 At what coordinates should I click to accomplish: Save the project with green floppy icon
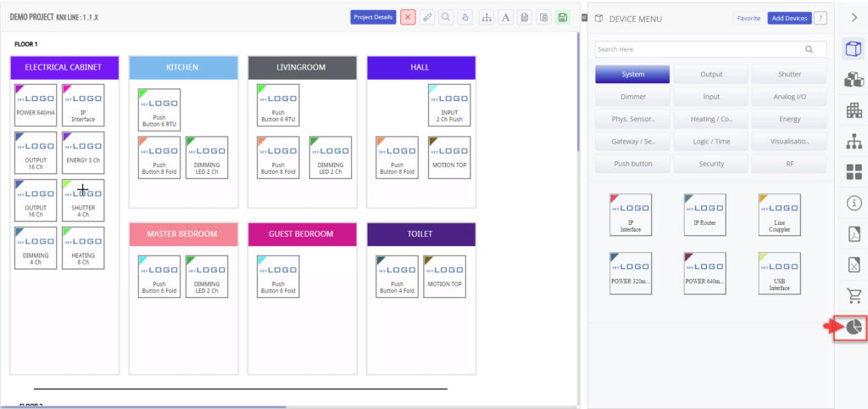[563, 17]
